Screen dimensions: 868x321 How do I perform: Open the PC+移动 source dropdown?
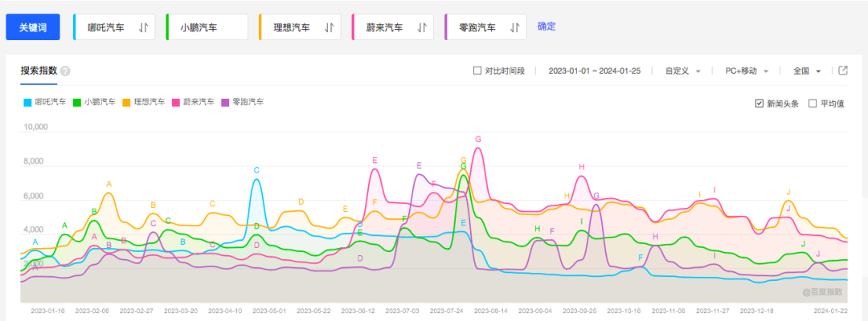click(747, 71)
